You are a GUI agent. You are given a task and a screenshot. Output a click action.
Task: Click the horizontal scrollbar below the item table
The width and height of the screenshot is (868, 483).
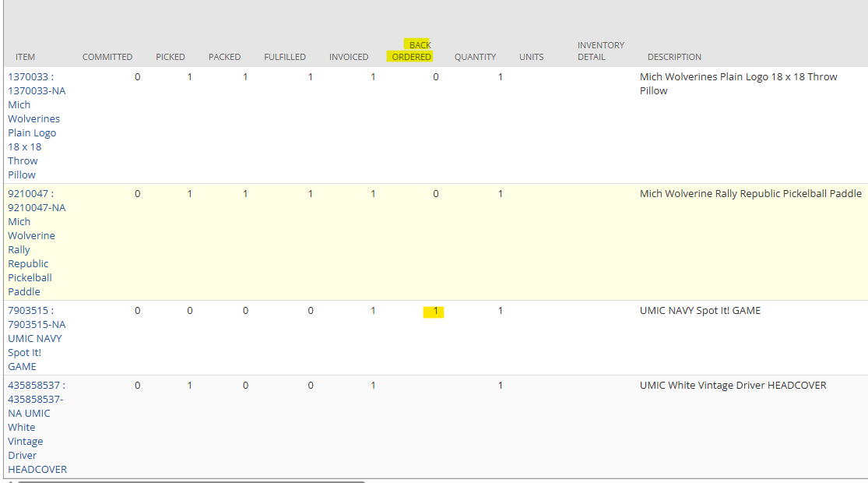tap(191, 481)
